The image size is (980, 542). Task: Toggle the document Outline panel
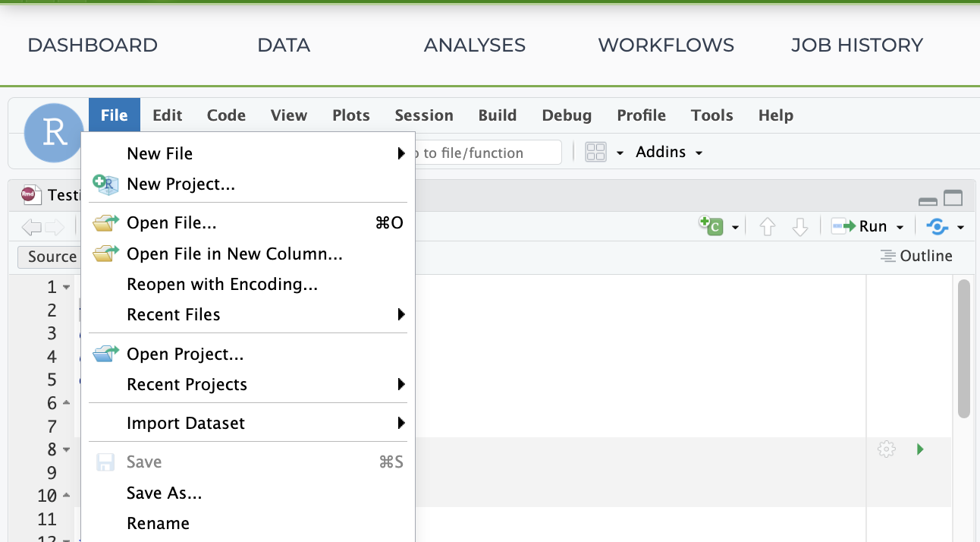point(916,256)
